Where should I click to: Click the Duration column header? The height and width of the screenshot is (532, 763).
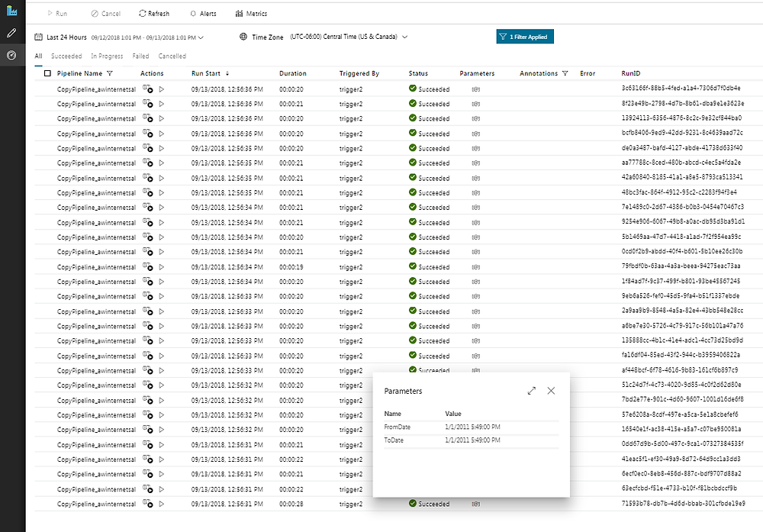pos(293,73)
